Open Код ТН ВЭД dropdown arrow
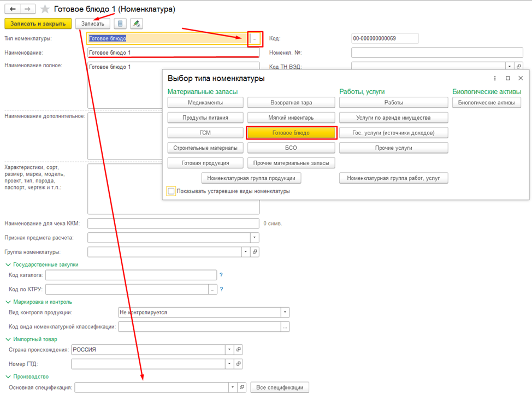The height and width of the screenshot is (399, 532). pyautogui.click(x=510, y=66)
